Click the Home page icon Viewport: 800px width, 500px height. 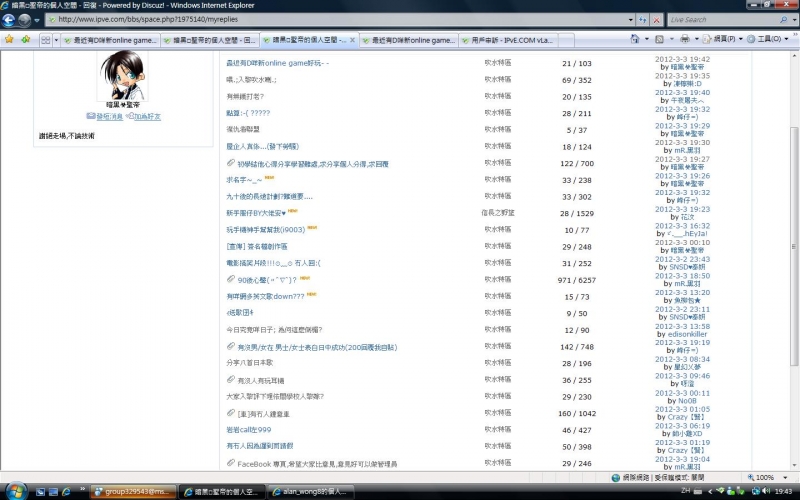[634, 39]
